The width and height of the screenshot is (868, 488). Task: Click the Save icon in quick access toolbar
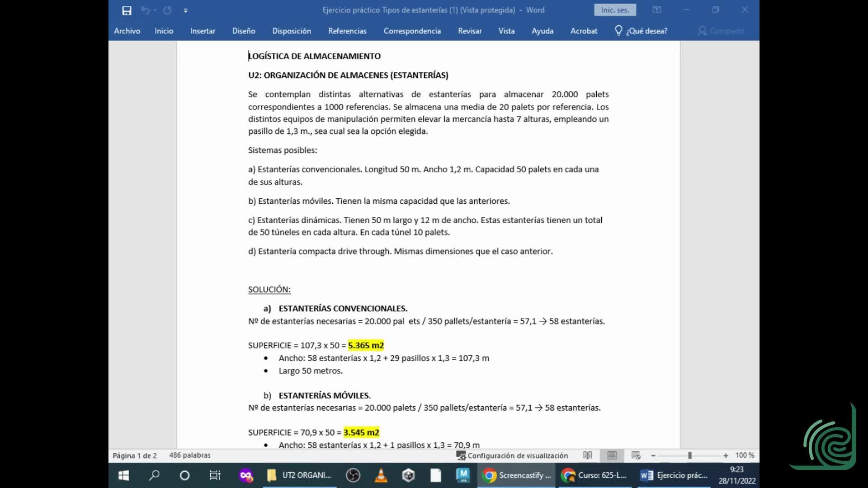tap(127, 10)
